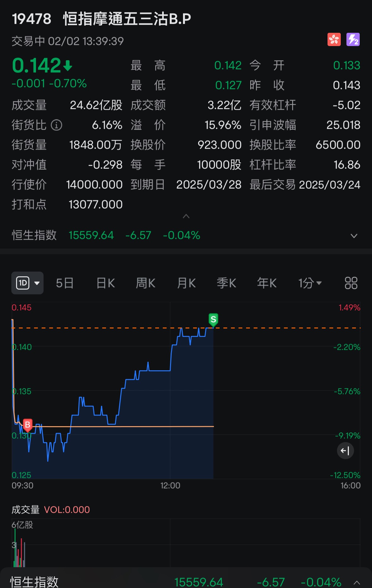Tap the volume bars in 成交量 chart
Screen dimensions: 372x588
(19, 548)
